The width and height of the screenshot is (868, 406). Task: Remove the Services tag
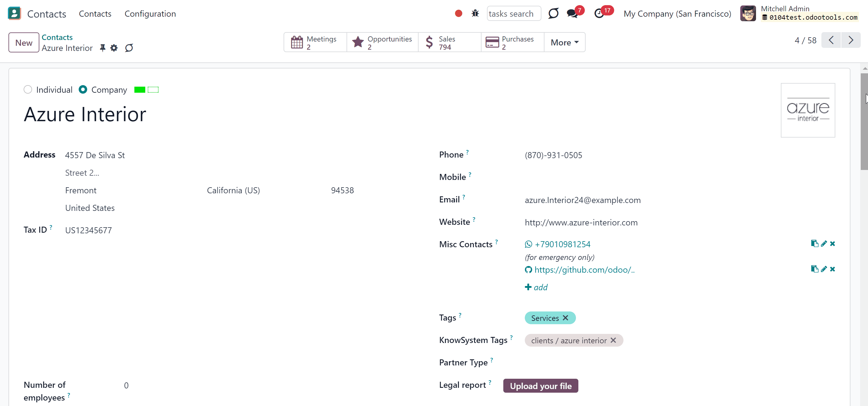[565, 318]
